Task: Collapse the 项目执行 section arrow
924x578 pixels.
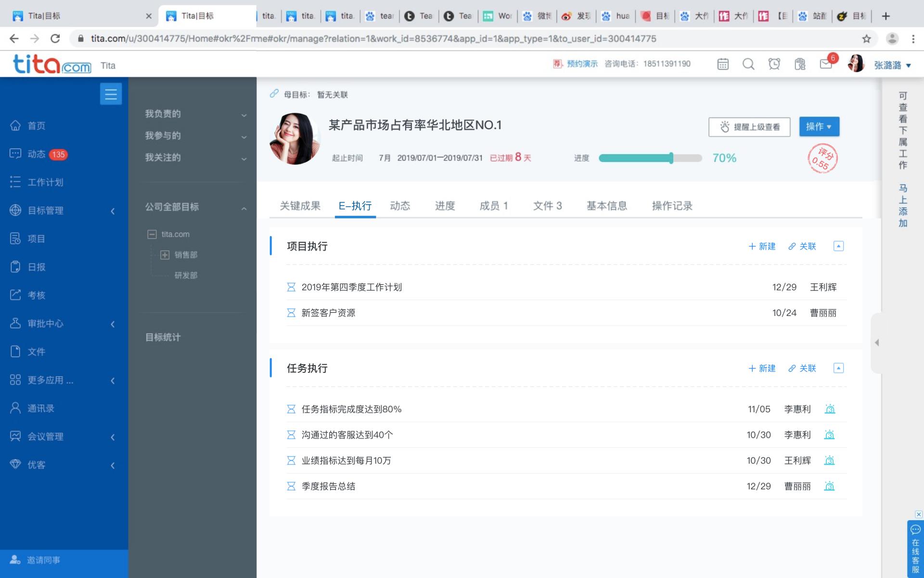Action: click(x=839, y=246)
